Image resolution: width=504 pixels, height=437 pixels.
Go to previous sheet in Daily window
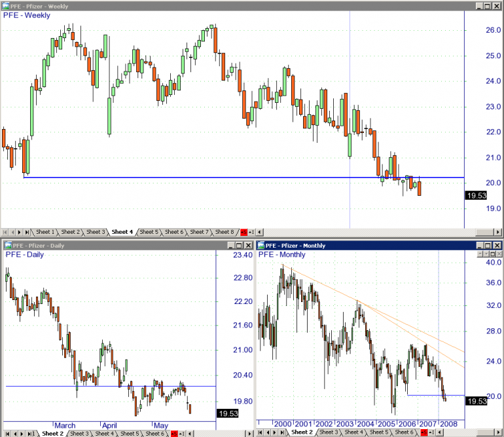14,434
